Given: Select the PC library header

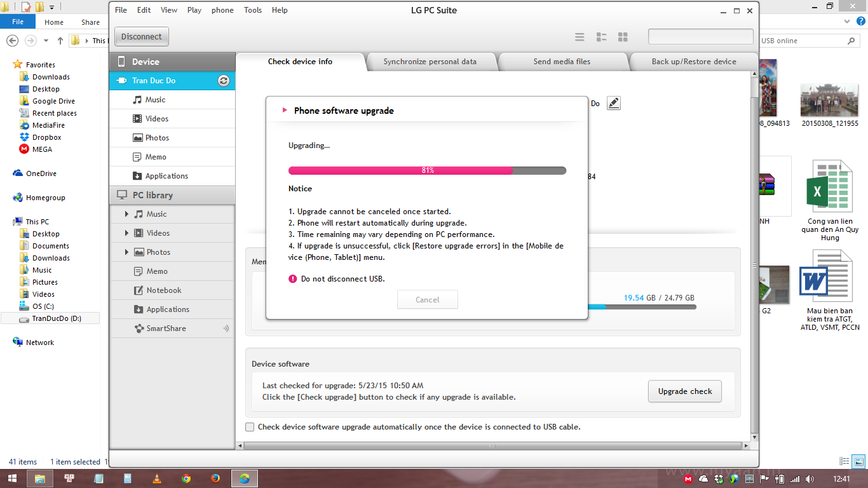Looking at the screenshot, I should [172, 195].
